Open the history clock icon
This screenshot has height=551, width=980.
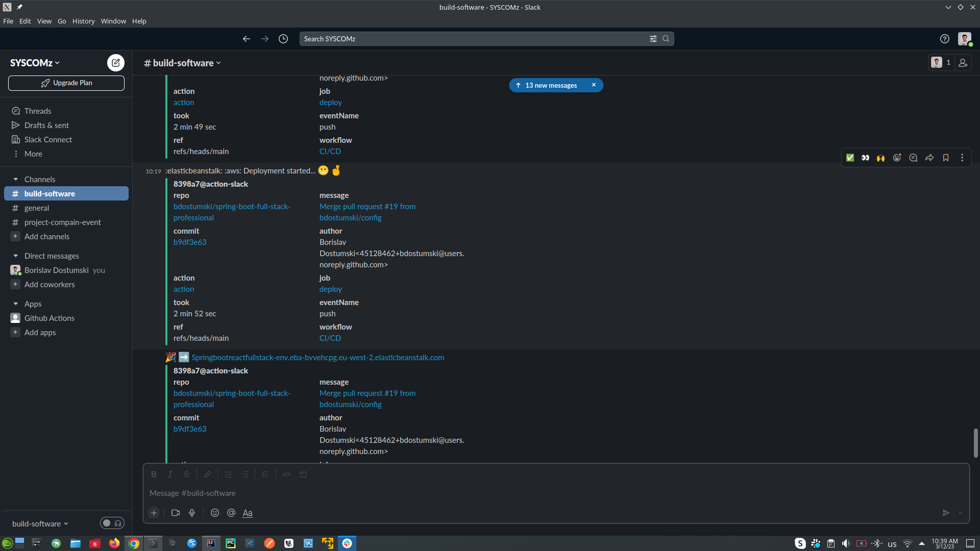[283, 39]
